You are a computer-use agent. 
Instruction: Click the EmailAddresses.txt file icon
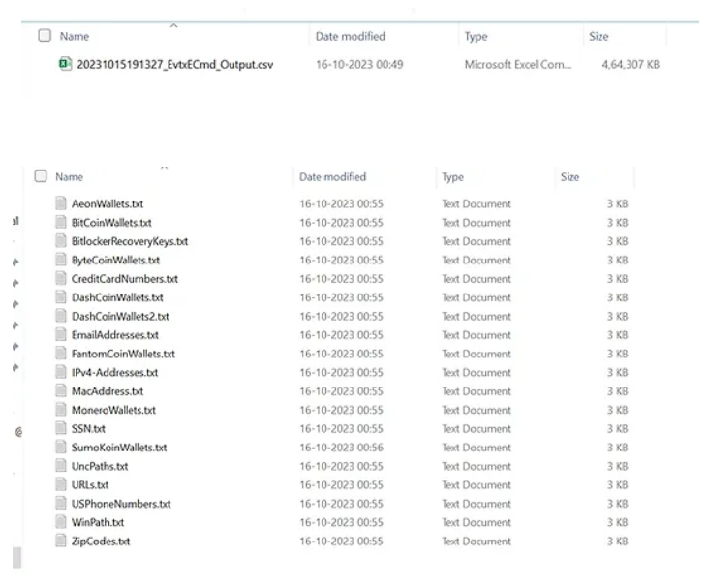pos(61,335)
